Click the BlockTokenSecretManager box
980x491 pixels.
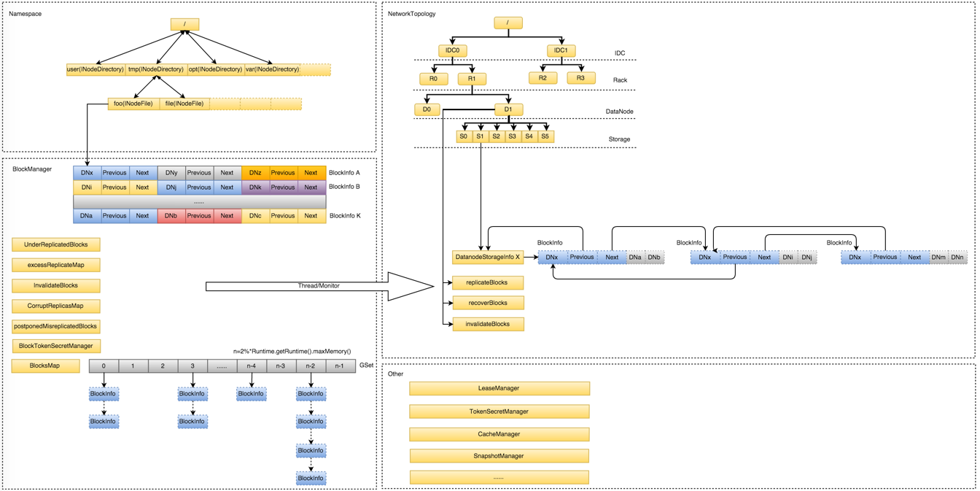click(x=56, y=346)
